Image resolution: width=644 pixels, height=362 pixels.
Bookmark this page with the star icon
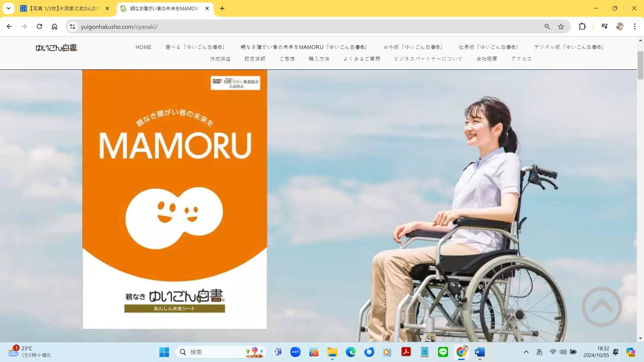[x=561, y=26]
